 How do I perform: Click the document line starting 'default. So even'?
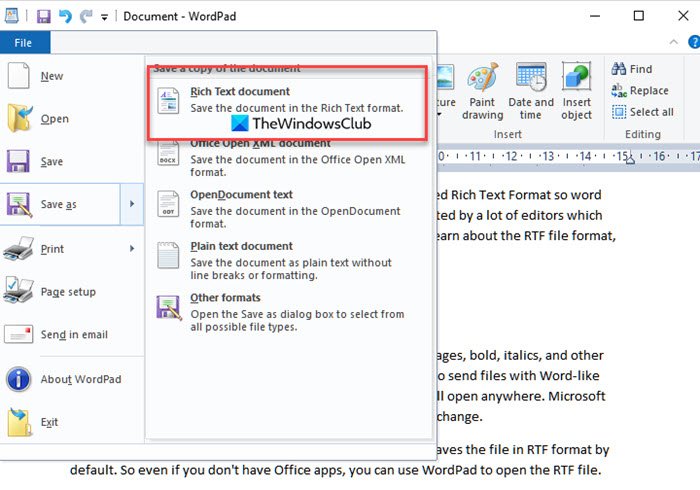click(335, 470)
